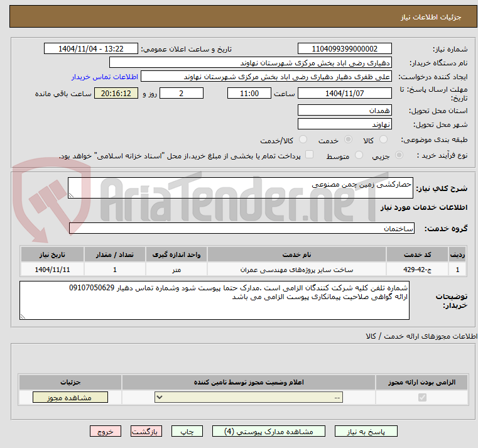Click the جزئیات column header in permits table
Viewport: 478px width, 448px height.
[x=70, y=382]
